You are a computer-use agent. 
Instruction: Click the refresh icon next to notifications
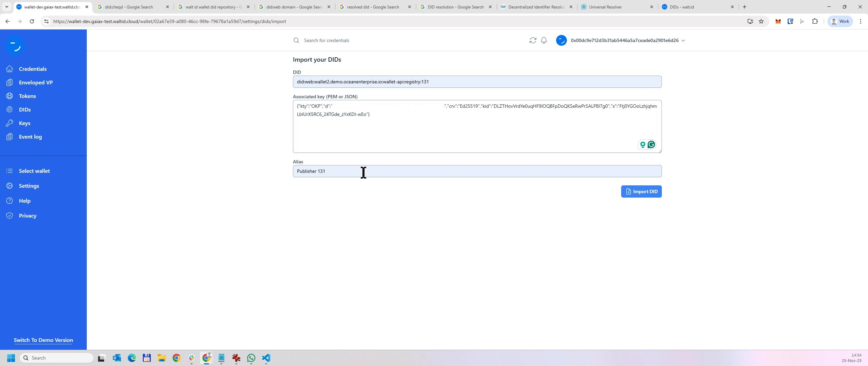533,40
